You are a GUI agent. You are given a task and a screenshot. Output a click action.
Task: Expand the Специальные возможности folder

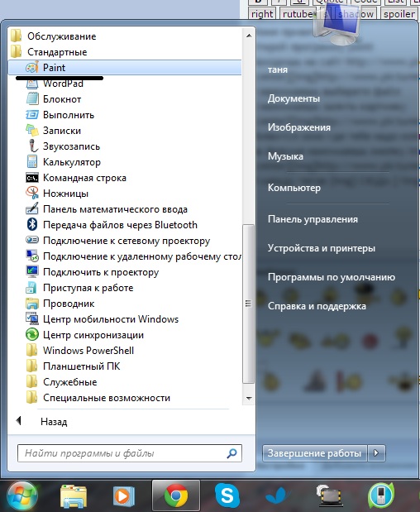pos(98,398)
